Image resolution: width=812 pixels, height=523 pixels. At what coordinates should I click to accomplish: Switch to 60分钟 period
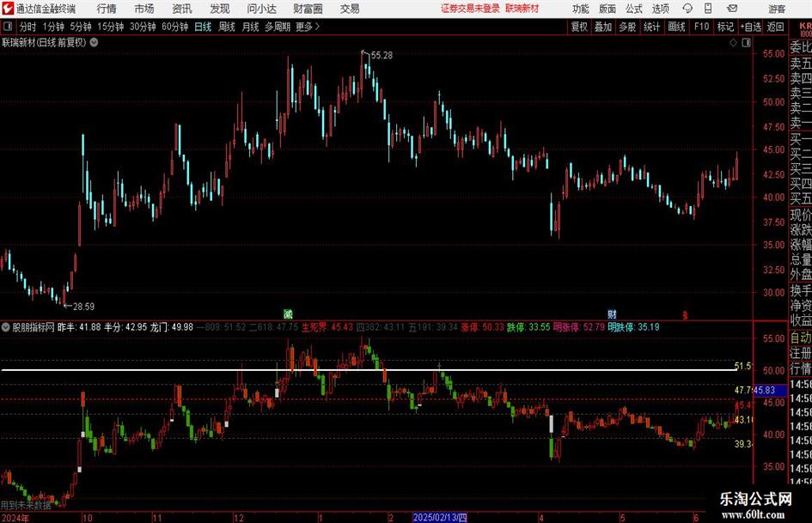pyautogui.click(x=175, y=27)
